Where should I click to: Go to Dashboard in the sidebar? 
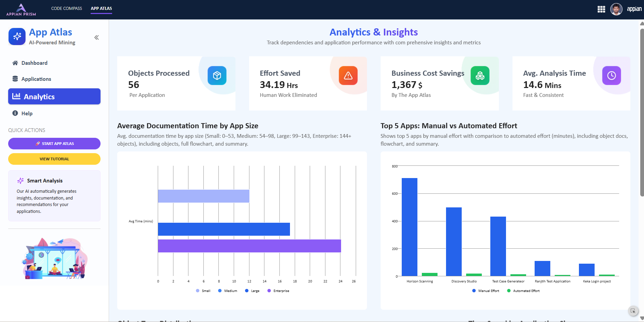34,63
